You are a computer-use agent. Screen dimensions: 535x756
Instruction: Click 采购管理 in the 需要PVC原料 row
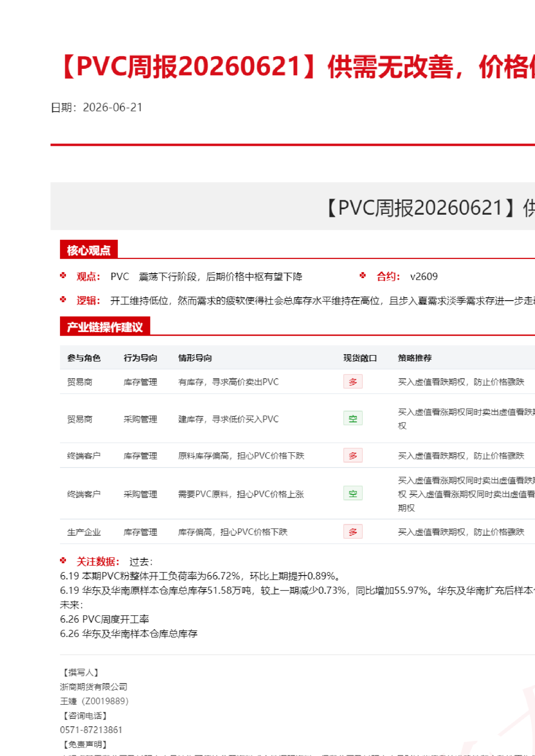pos(141,494)
